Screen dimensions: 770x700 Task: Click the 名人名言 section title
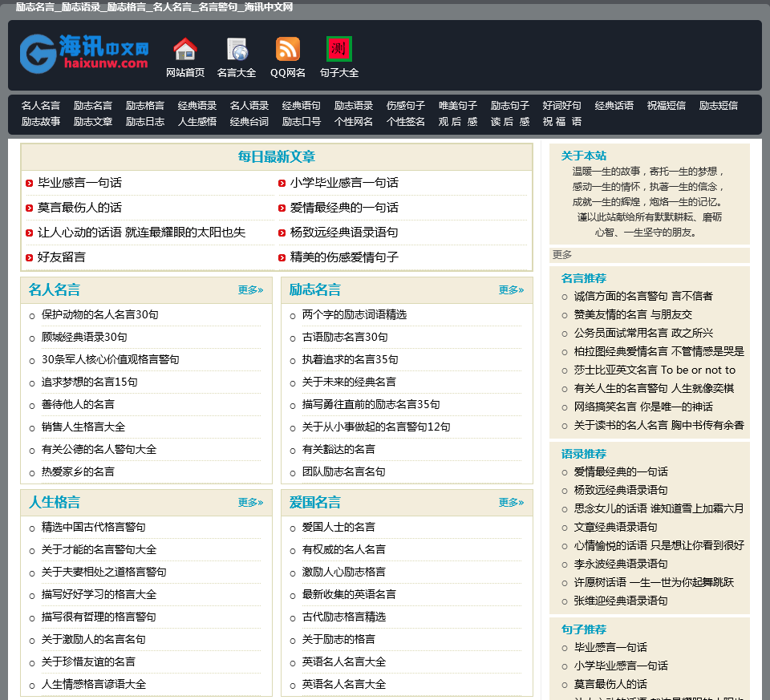coord(54,289)
